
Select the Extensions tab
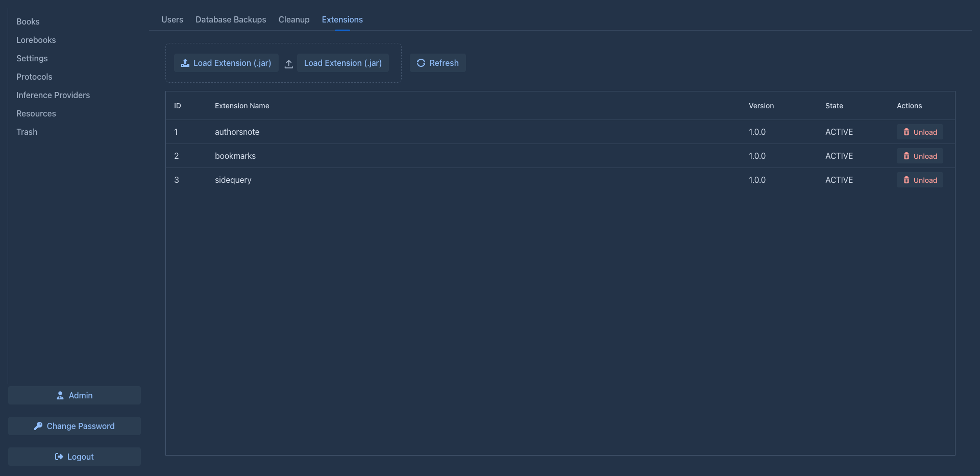pos(342,19)
